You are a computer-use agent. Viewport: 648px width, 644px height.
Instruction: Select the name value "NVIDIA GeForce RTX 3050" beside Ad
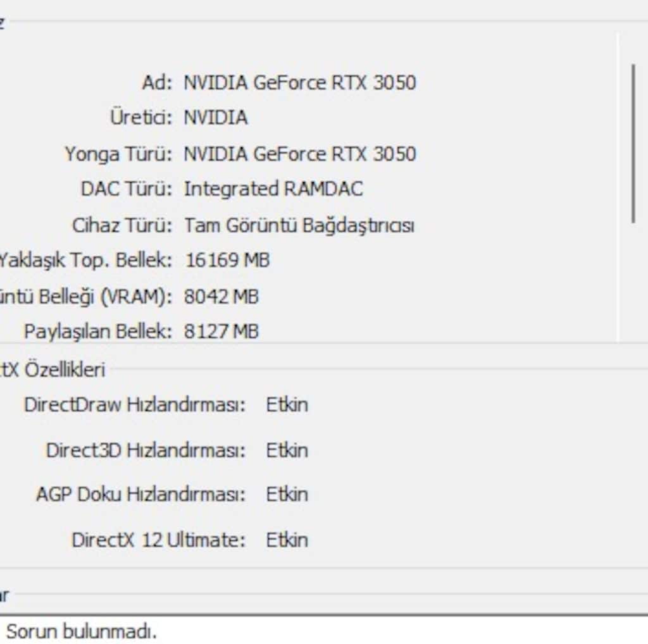click(299, 83)
